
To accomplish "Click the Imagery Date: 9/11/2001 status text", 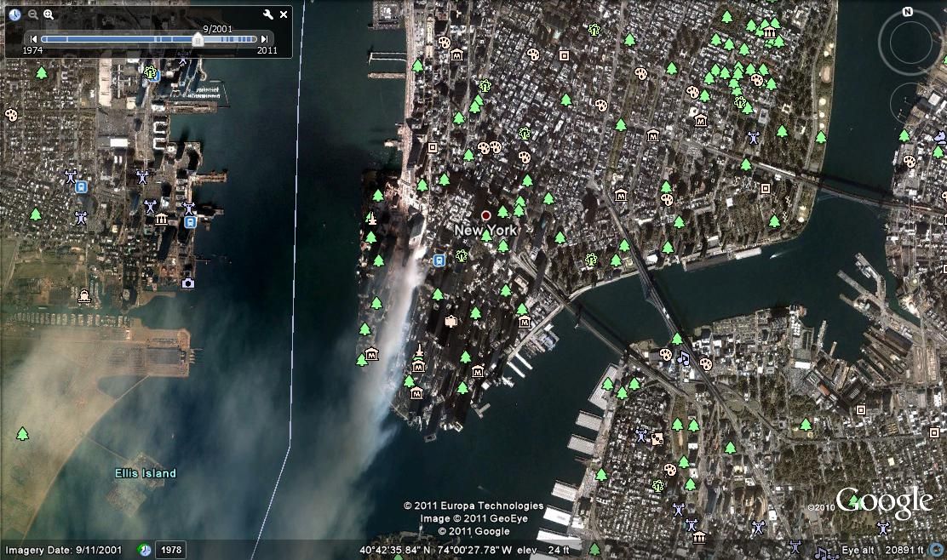I will pyautogui.click(x=63, y=551).
